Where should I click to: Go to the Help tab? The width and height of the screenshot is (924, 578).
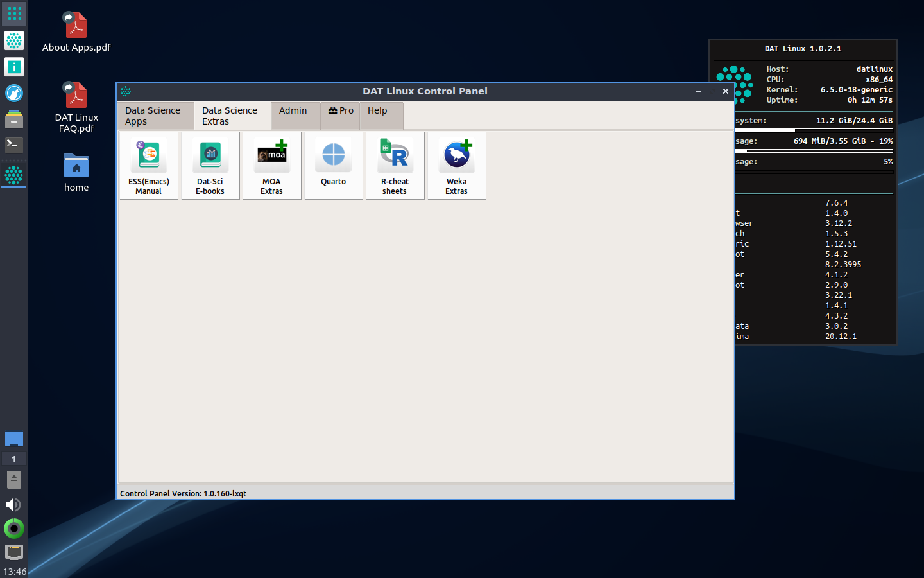(x=377, y=110)
